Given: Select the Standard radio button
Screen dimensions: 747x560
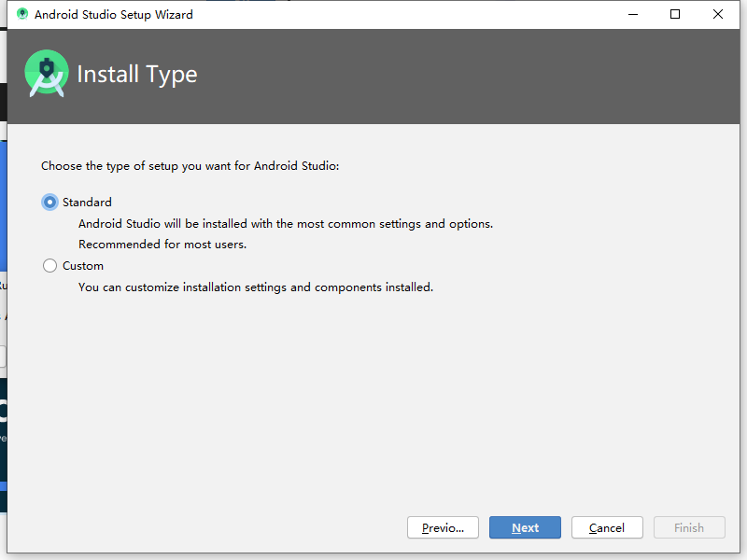Looking at the screenshot, I should click(50, 203).
